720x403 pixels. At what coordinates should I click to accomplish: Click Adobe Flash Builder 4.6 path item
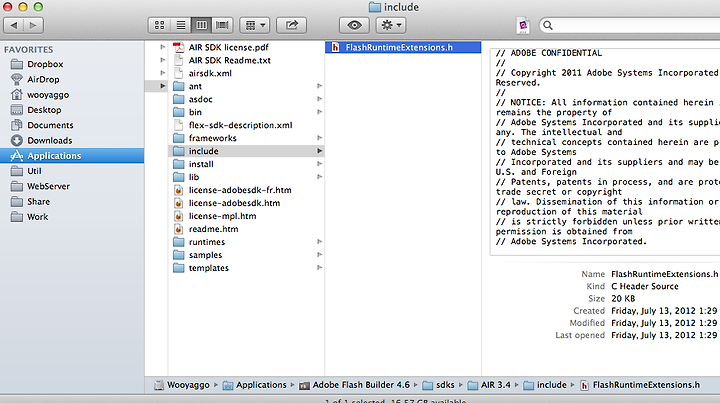[354, 385]
